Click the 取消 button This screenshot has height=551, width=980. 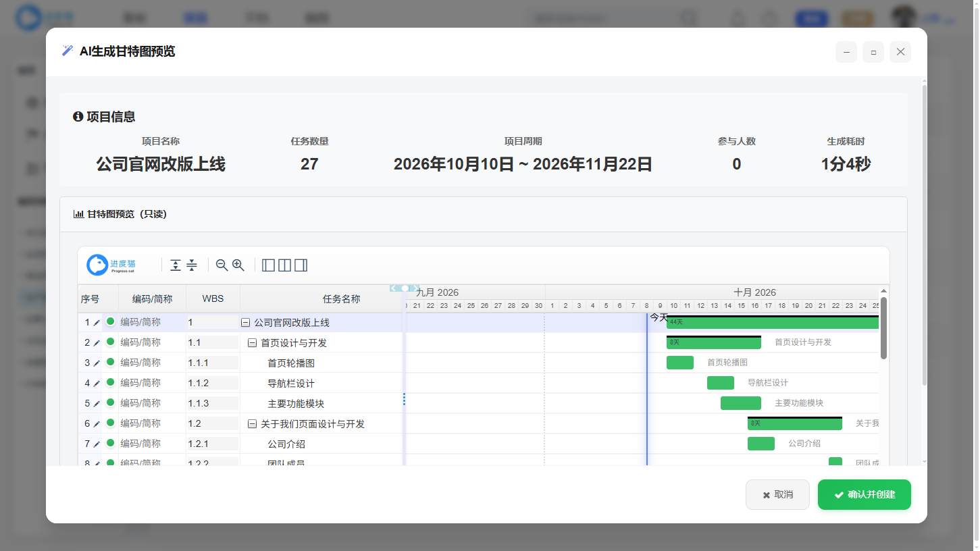tap(777, 494)
